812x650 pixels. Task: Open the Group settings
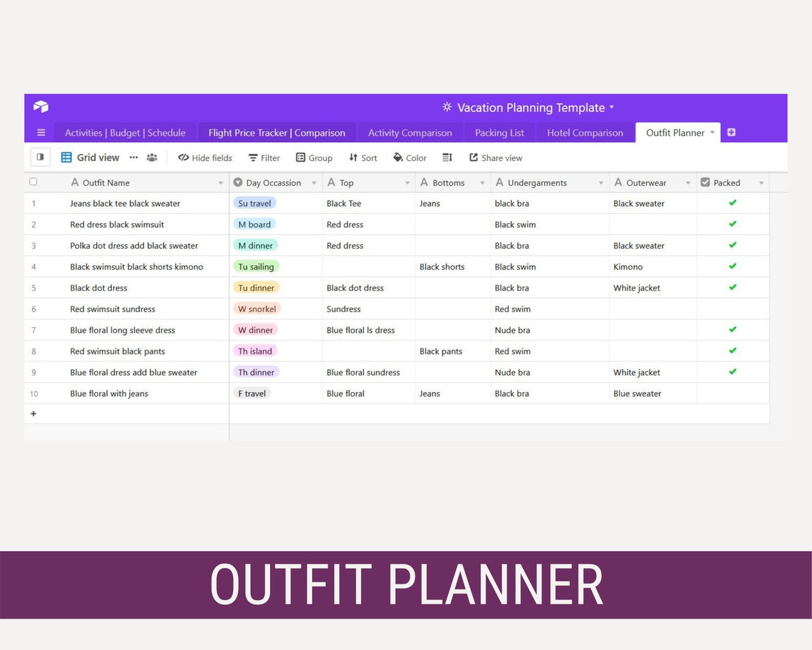(x=313, y=158)
